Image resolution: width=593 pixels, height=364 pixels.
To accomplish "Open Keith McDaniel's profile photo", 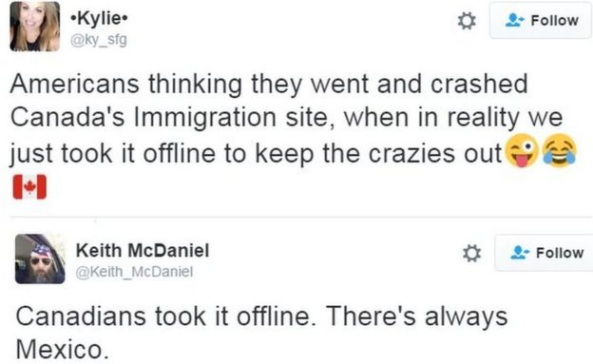I will (x=40, y=259).
